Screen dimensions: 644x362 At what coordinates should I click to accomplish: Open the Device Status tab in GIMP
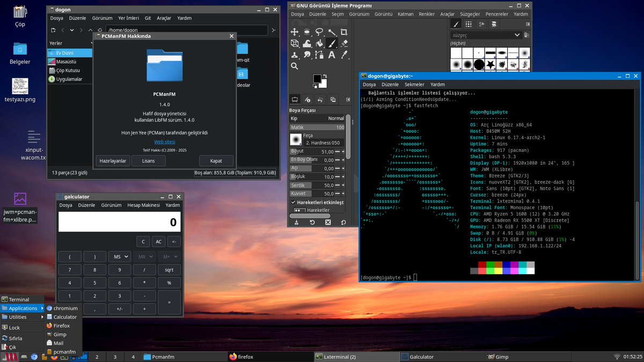308,99
